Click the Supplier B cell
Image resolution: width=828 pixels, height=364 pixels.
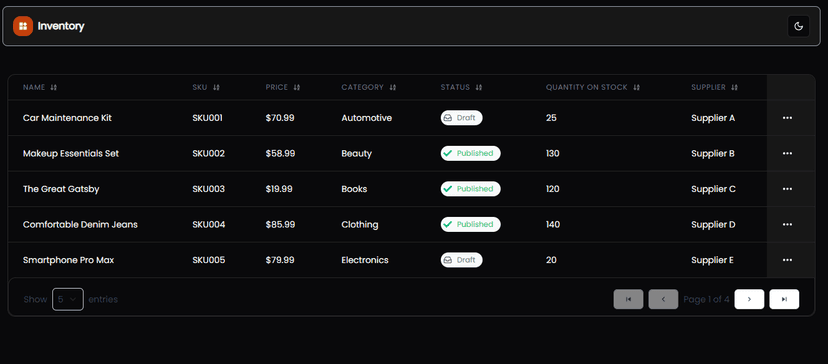713,153
